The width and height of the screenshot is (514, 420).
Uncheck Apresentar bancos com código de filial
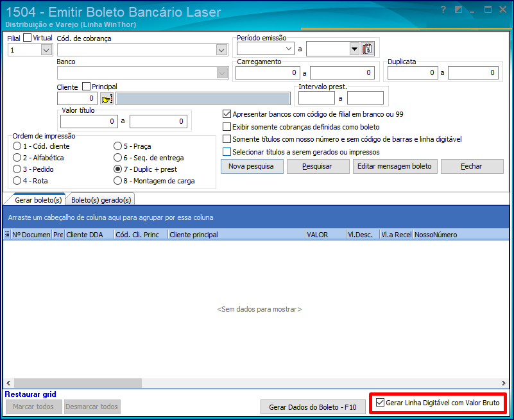(x=227, y=114)
